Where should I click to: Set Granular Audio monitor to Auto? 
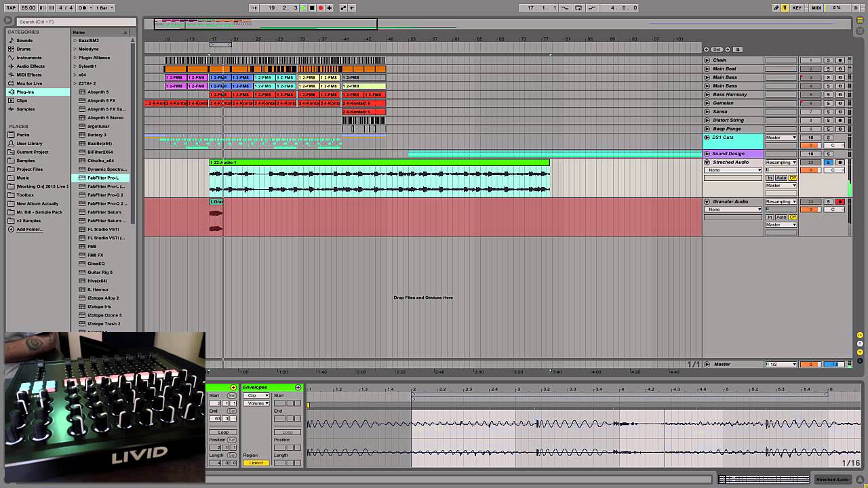click(781, 217)
